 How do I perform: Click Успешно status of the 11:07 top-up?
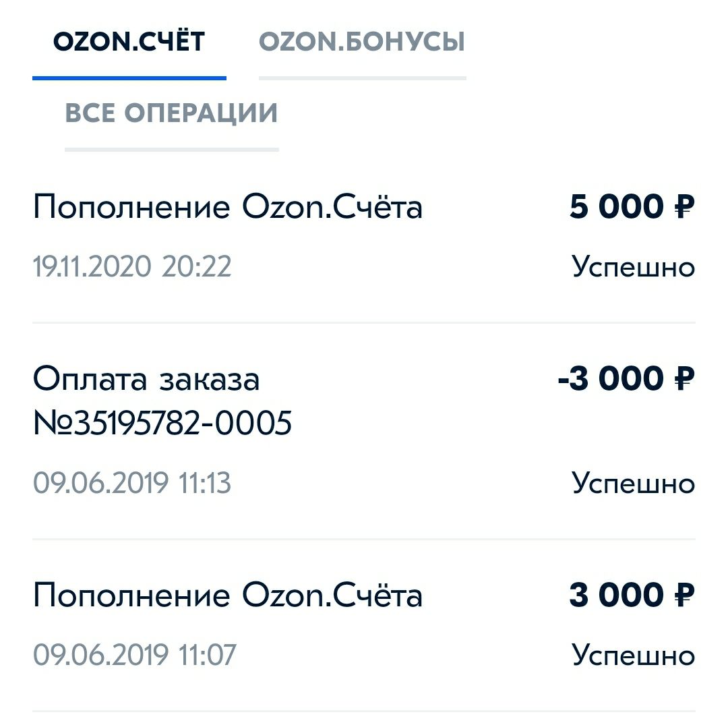633,655
